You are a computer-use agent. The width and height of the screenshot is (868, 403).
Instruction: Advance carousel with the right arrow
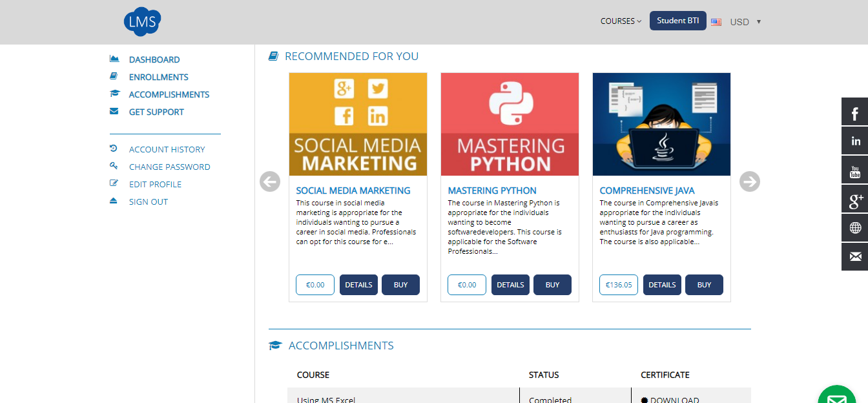pos(749,181)
